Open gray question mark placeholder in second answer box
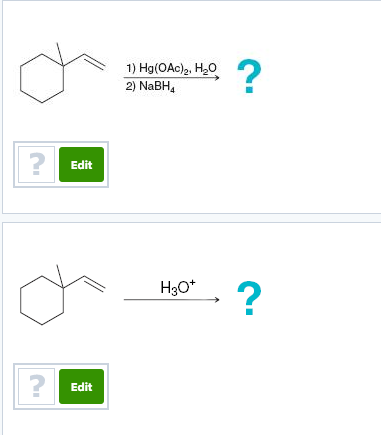This screenshot has width=381, height=435. 36,386
